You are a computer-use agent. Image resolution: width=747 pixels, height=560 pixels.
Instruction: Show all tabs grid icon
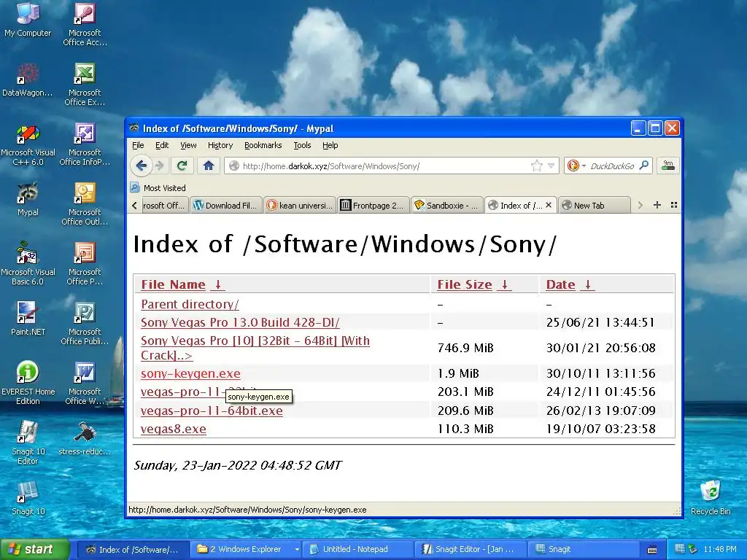673,205
